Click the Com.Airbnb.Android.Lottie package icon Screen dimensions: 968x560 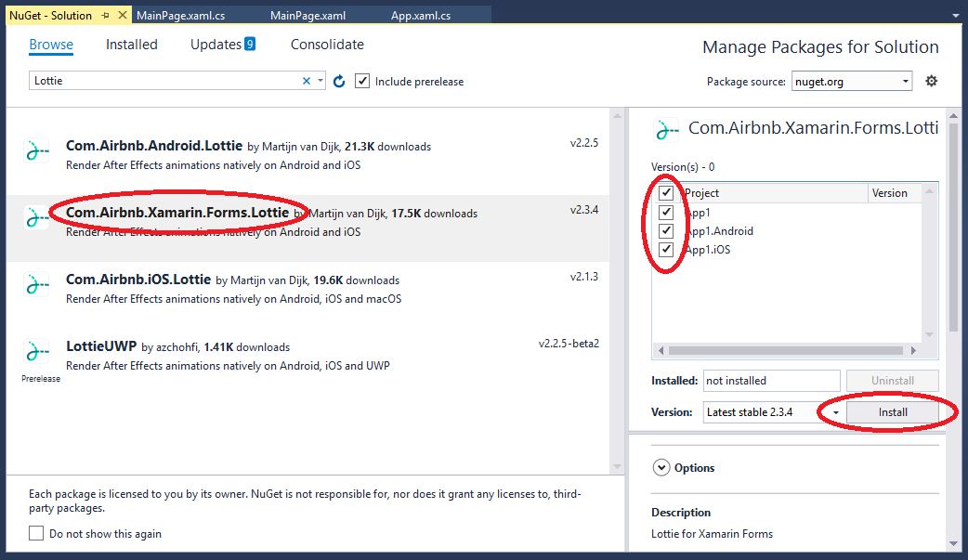click(x=36, y=150)
